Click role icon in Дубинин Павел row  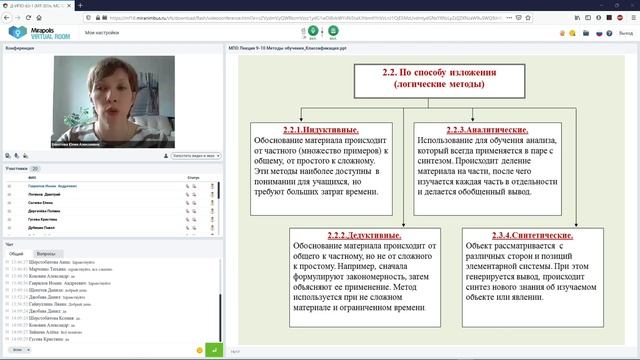point(212,228)
